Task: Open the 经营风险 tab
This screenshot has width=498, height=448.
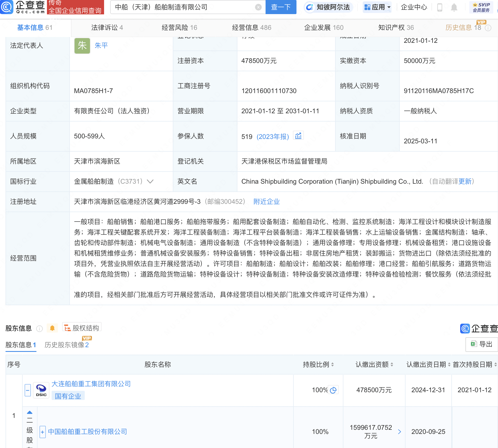Action: 179,28
